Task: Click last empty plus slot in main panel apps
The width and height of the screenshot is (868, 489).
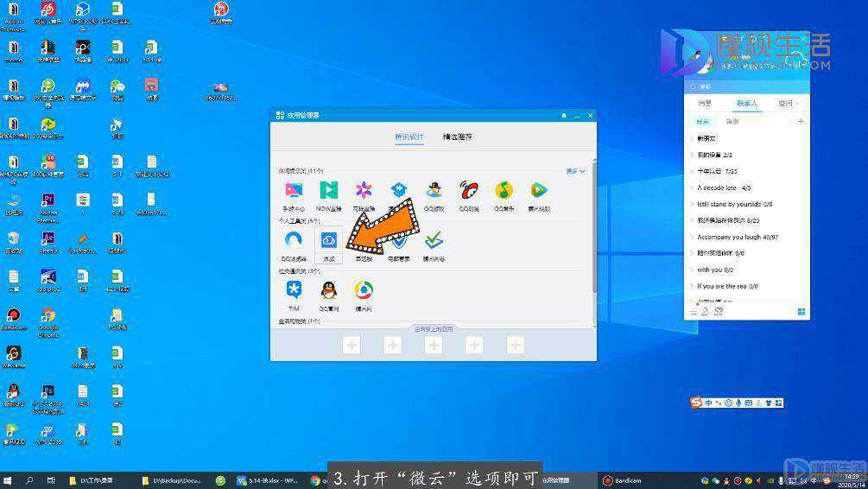Action: 516,346
